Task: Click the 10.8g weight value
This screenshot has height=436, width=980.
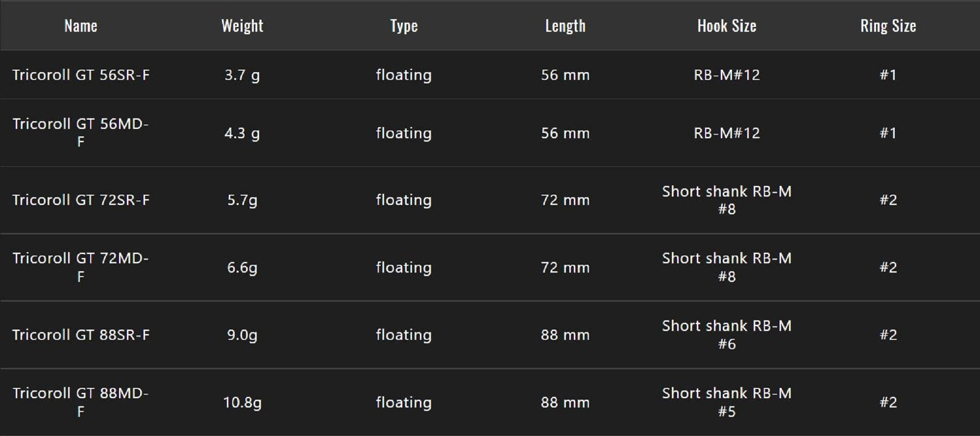Action: [242, 403]
